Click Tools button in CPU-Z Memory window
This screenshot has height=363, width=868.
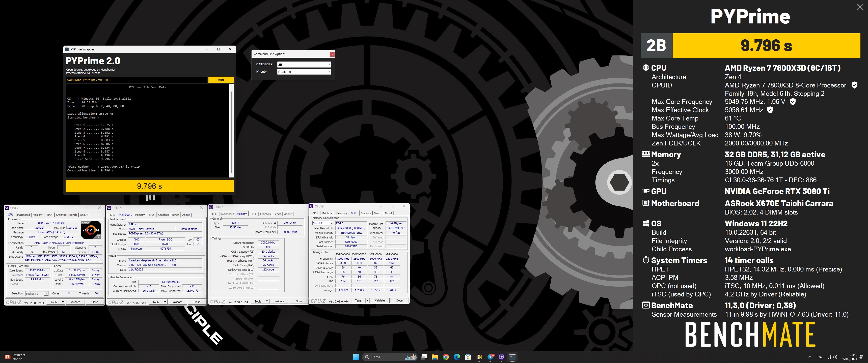pyautogui.click(x=258, y=301)
